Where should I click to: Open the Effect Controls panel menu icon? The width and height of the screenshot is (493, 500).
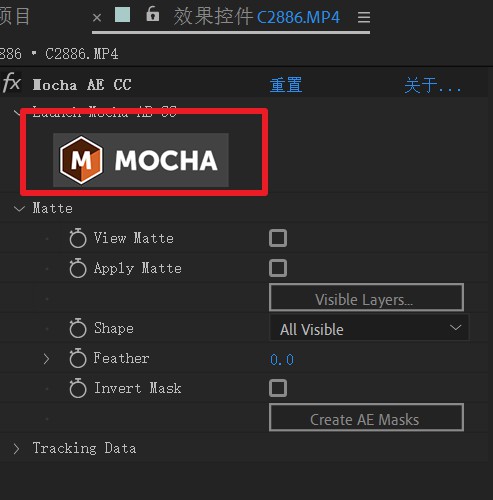(364, 17)
